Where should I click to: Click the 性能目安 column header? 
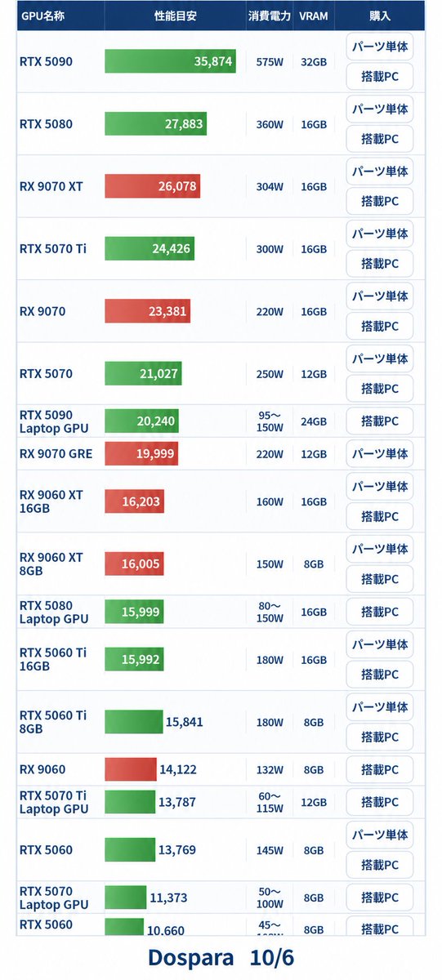pos(175,16)
